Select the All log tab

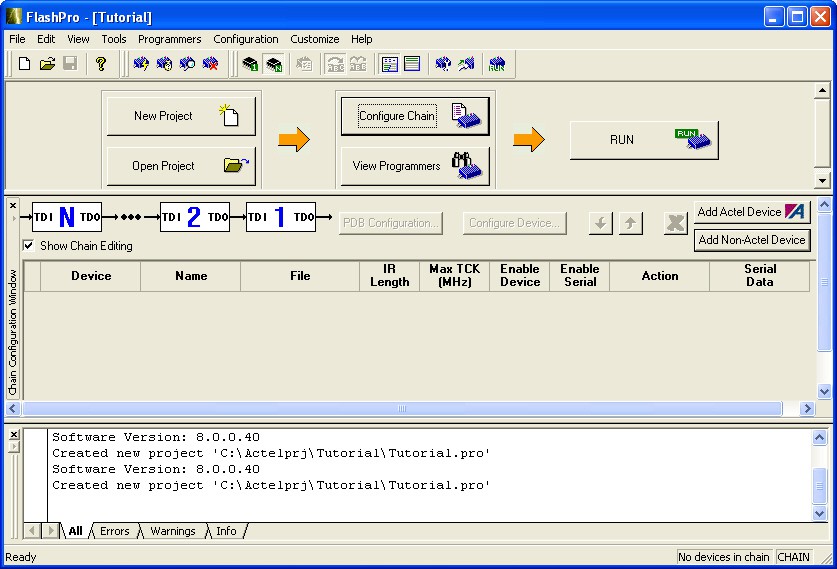click(75, 531)
